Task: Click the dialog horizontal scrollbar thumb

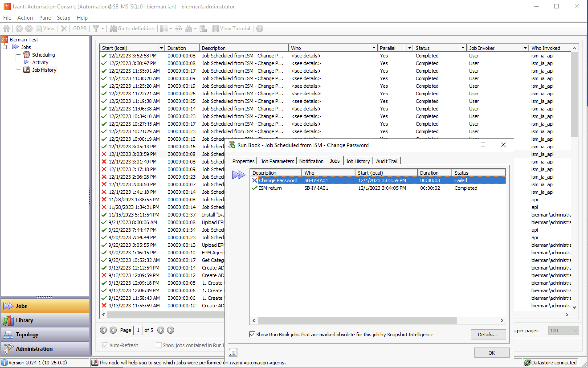Action: (357, 321)
